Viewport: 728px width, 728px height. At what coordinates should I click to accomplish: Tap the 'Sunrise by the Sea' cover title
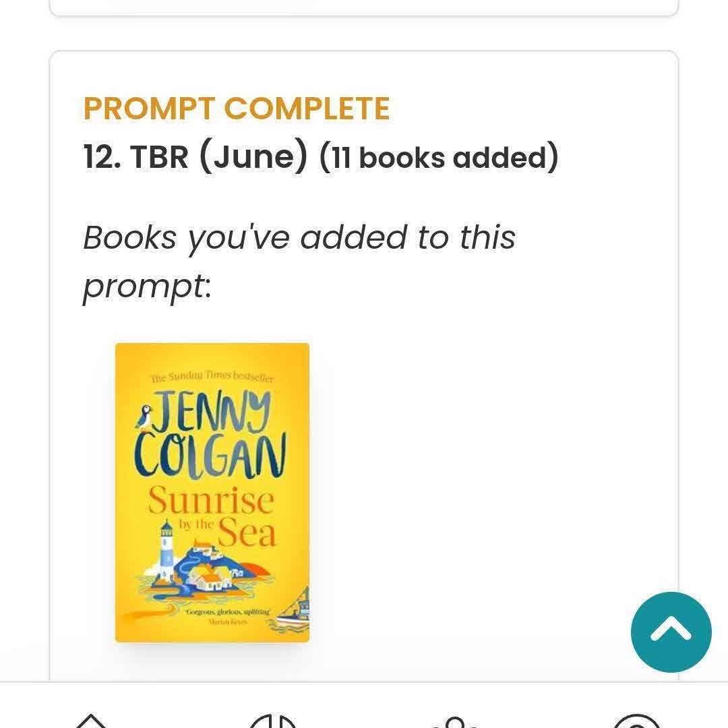(x=212, y=516)
